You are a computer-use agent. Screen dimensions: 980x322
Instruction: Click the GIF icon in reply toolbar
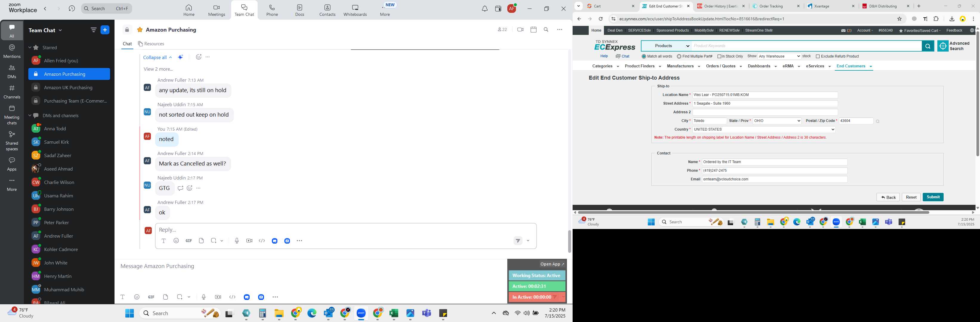(189, 241)
